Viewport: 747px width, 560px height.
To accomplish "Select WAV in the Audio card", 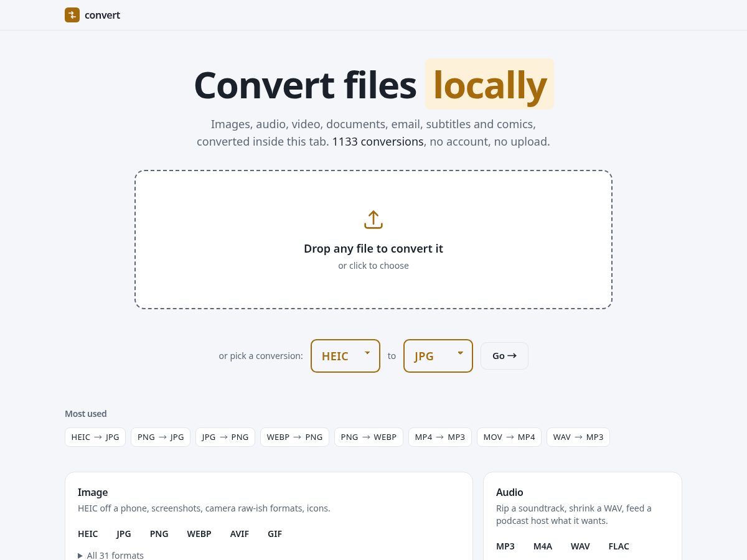I will coord(580,546).
